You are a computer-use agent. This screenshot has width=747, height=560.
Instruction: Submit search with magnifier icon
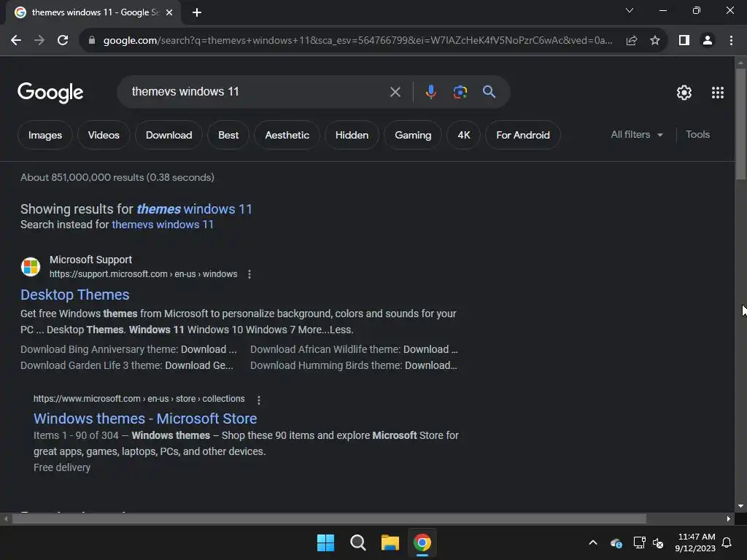pos(489,92)
